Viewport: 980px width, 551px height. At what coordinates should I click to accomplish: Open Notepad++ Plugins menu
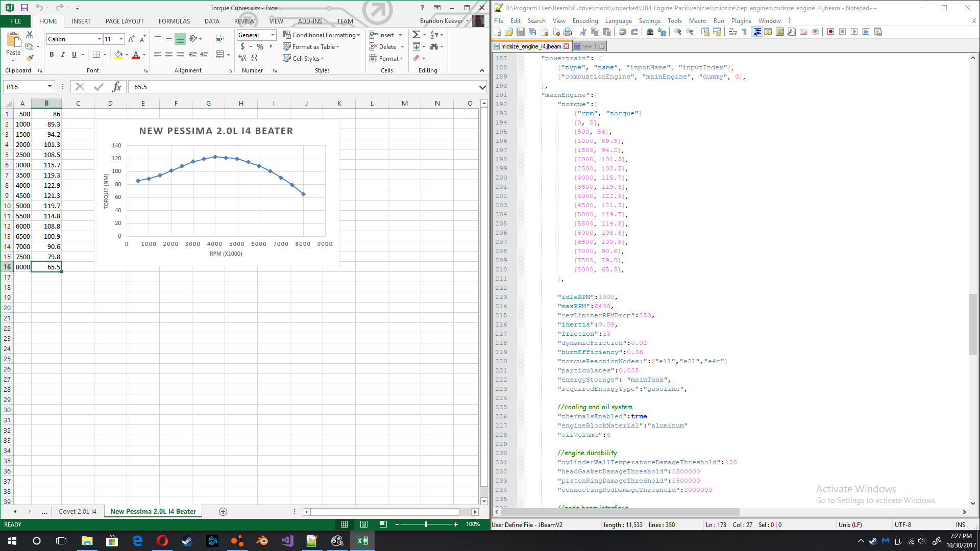tap(741, 21)
